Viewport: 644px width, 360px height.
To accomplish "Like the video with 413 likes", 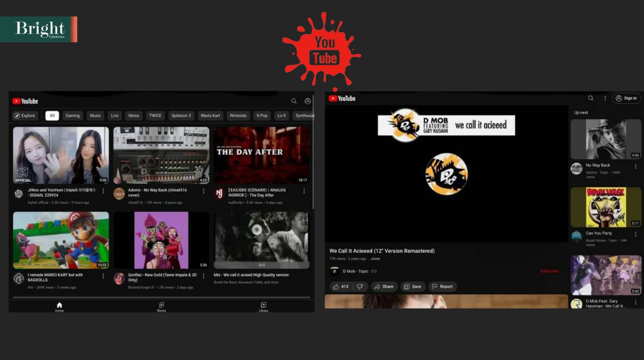I will pyautogui.click(x=340, y=287).
